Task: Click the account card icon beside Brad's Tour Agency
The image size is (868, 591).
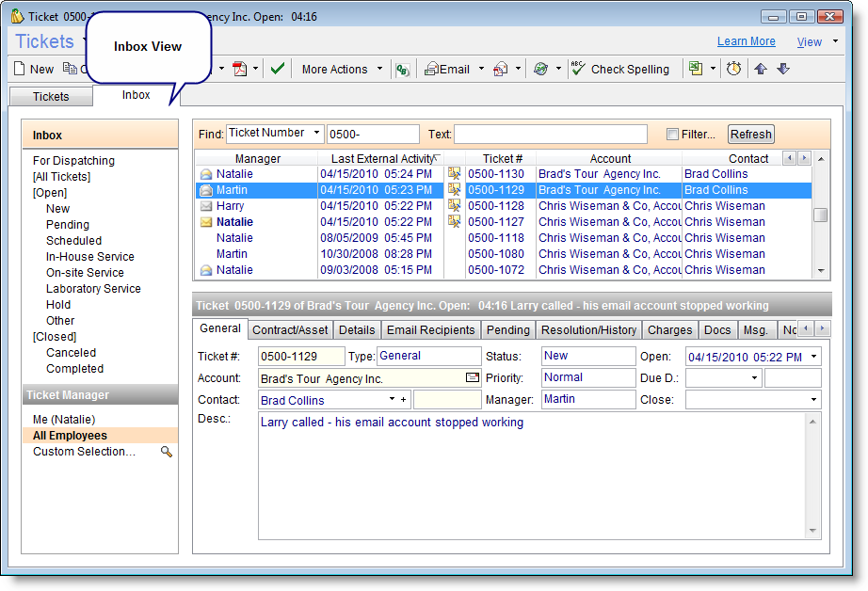Action: tap(473, 378)
